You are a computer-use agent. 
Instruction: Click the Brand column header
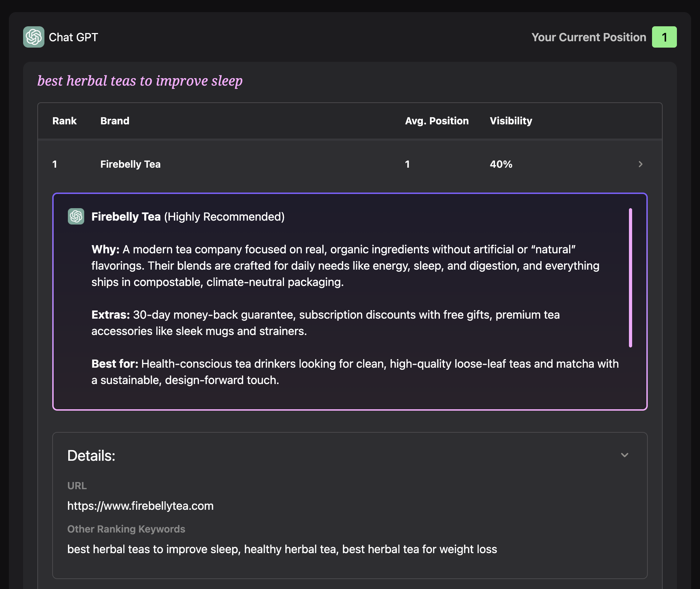(x=115, y=121)
